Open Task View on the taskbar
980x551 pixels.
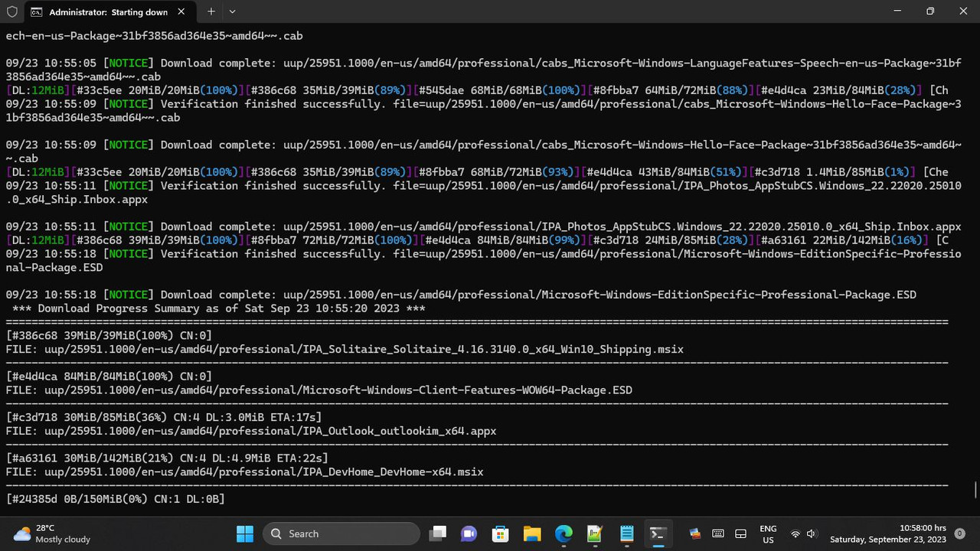(x=437, y=533)
